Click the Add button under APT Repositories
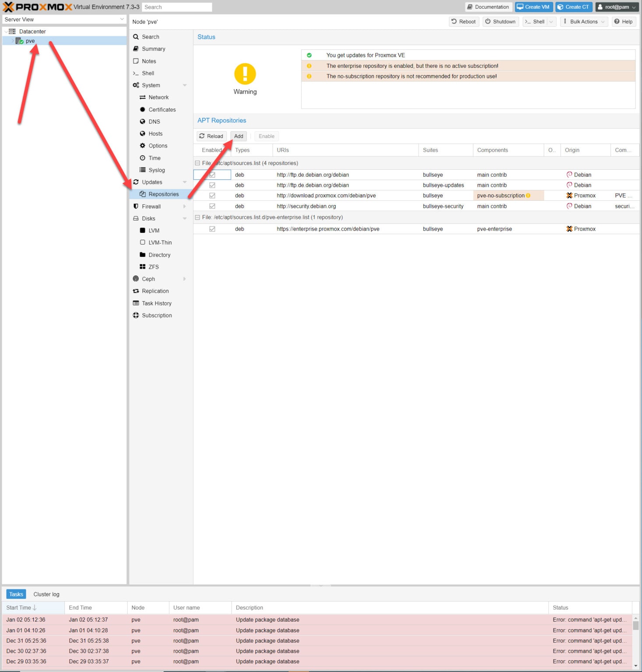642x672 pixels. pyautogui.click(x=239, y=136)
